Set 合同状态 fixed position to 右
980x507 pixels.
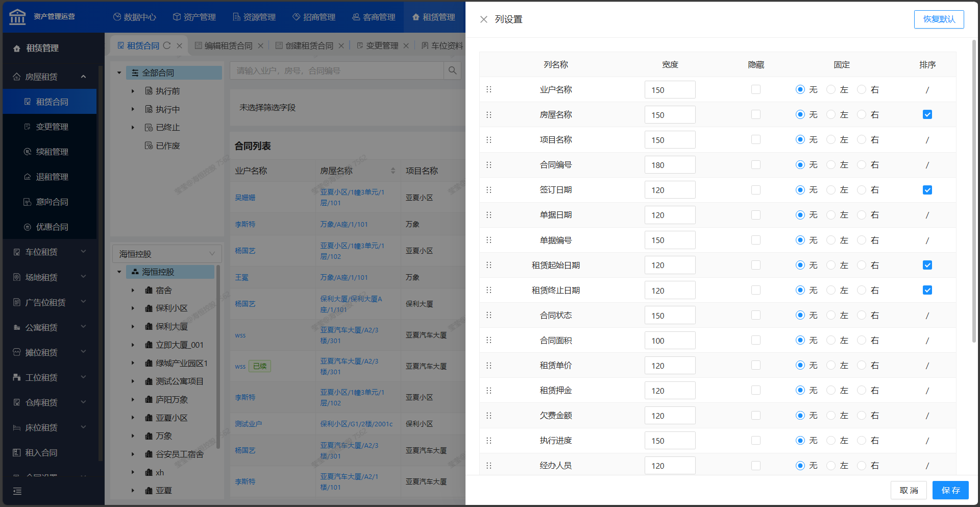point(862,316)
